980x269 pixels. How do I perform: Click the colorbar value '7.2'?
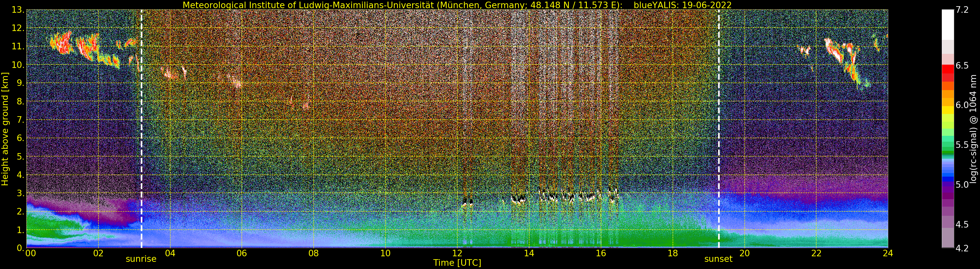click(962, 10)
